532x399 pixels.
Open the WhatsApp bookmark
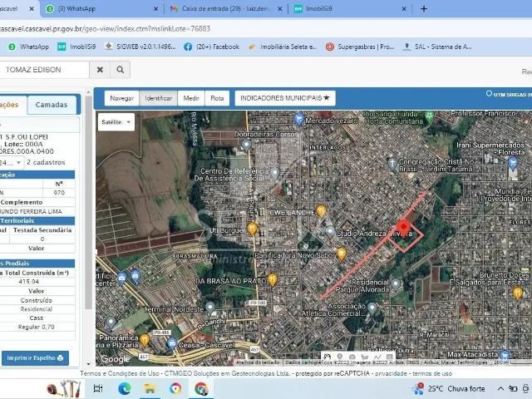pyautogui.click(x=28, y=47)
